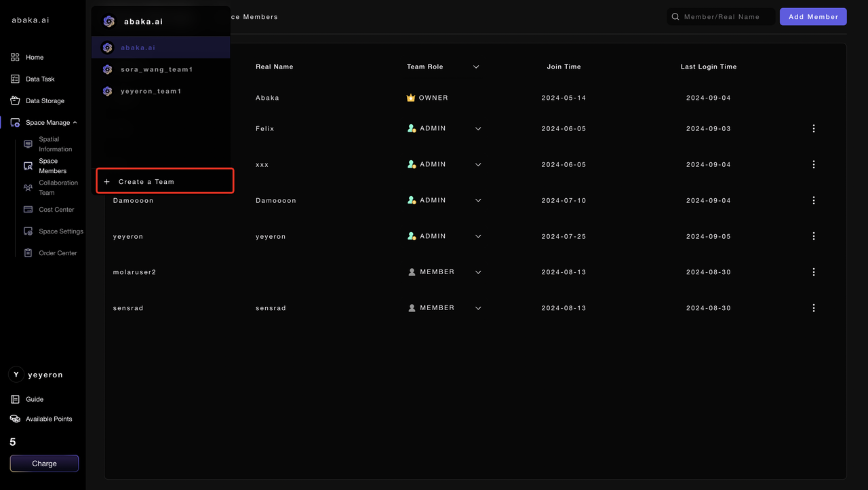Open Collaboration Team in sidebar

(58, 188)
